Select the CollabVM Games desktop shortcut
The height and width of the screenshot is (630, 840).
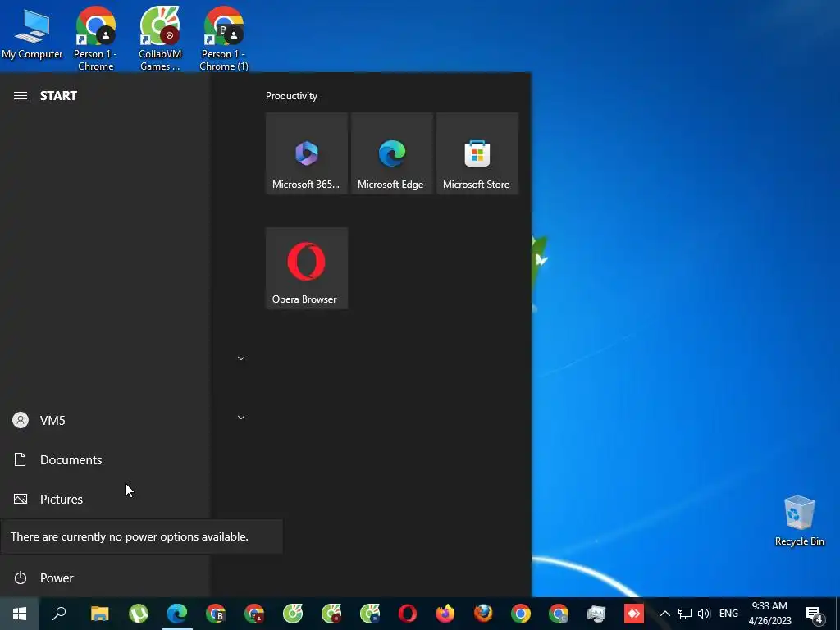[x=160, y=39]
